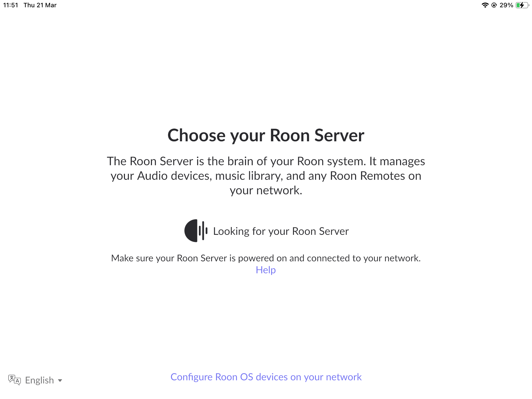Click the dark half-circle of Roon logo

click(191, 231)
